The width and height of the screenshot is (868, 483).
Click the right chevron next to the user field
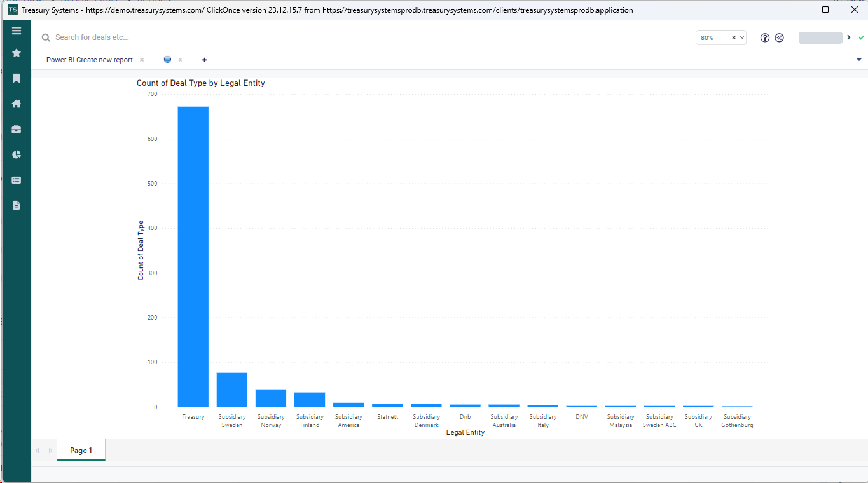tap(849, 37)
